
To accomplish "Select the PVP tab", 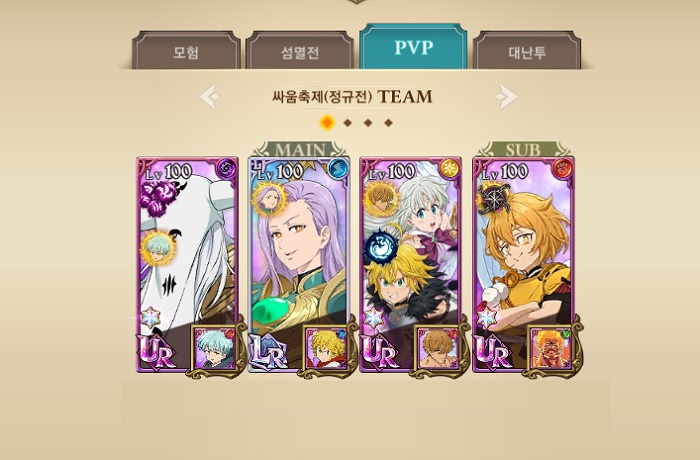I will [x=413, y=46].
